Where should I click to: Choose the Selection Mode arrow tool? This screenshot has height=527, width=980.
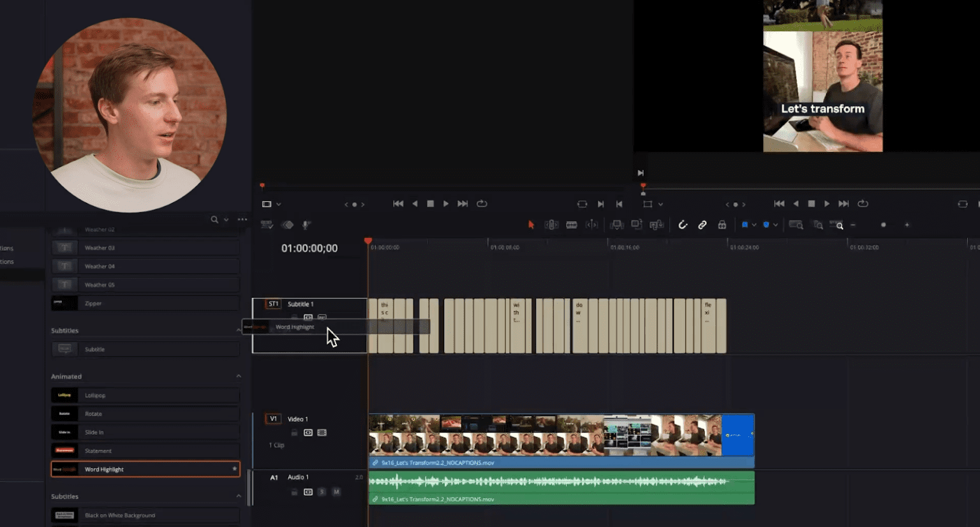point(531,225)
